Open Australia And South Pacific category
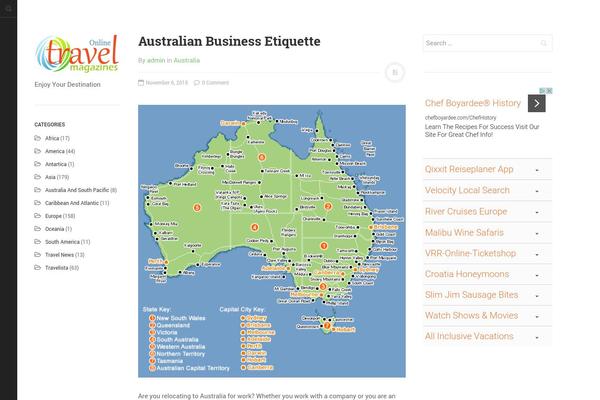 click(77, 190)
